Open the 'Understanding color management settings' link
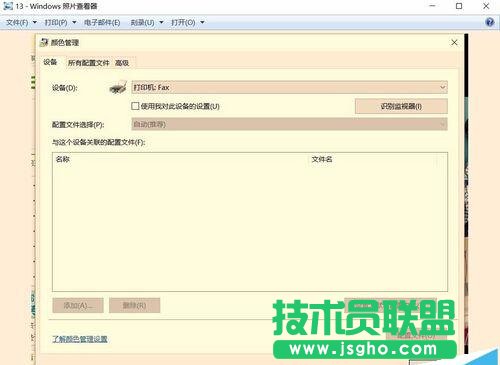The height and width of the screenshot is (365, 500). tap(80, 339)
